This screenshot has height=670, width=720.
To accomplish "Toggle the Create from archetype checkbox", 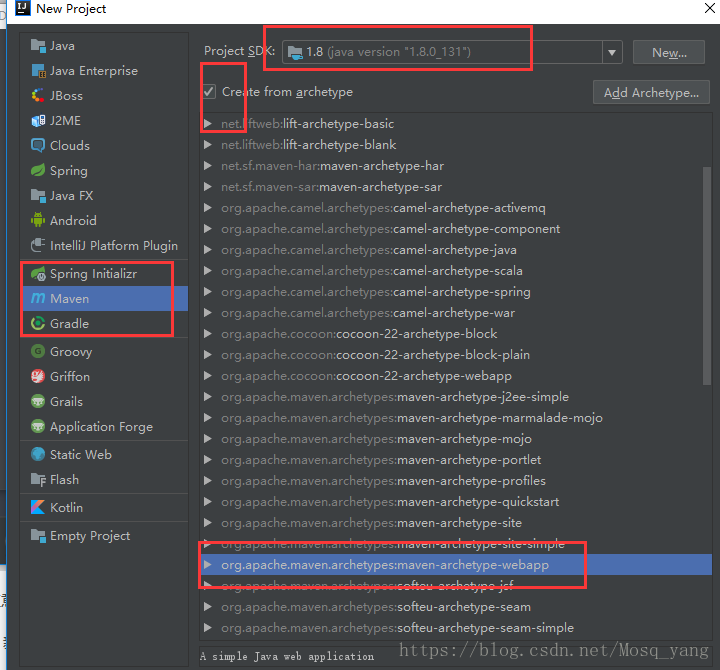I will tap(209, 92).
